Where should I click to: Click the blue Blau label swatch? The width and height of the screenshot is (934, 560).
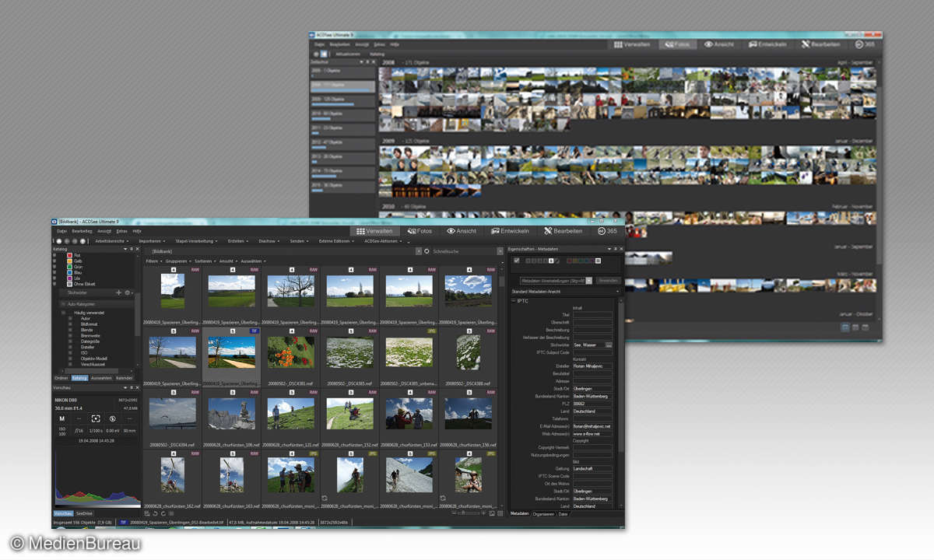coord(69,272)
